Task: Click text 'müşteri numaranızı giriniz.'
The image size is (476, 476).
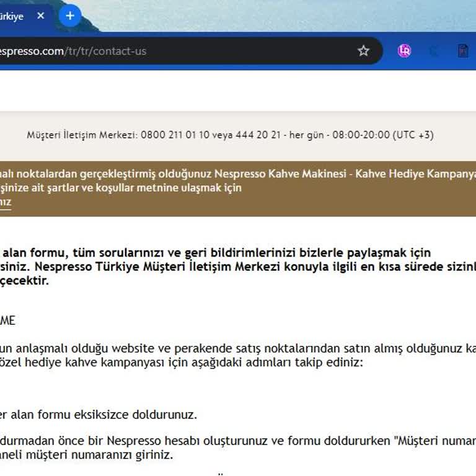Action: pos(100,455)
